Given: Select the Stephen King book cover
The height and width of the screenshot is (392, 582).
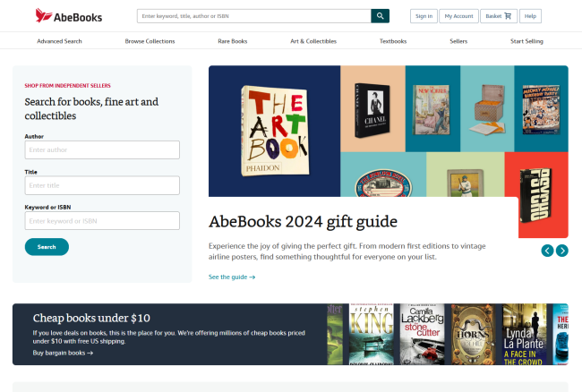Looking at the screenshot, I should [372, 334].
